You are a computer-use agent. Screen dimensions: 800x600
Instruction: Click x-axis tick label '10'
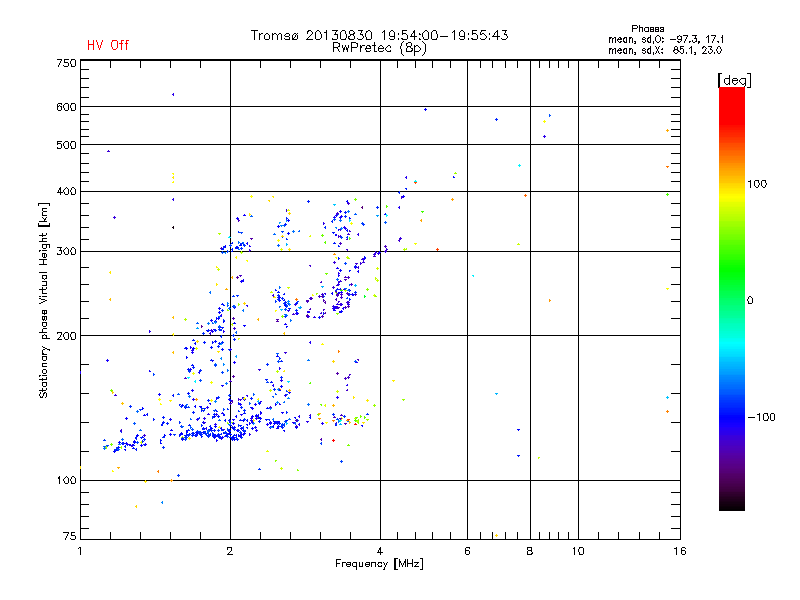[578, 551]
